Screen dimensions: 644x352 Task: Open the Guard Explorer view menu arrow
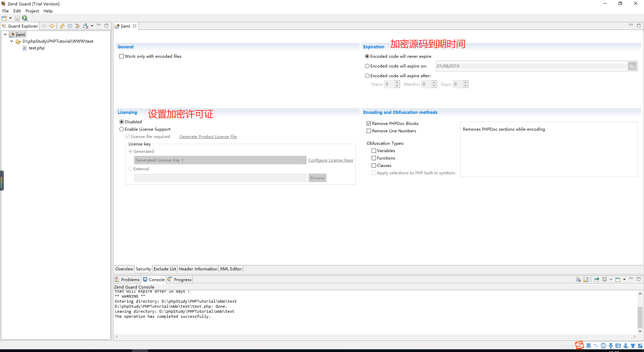click(x=92, y=26)
